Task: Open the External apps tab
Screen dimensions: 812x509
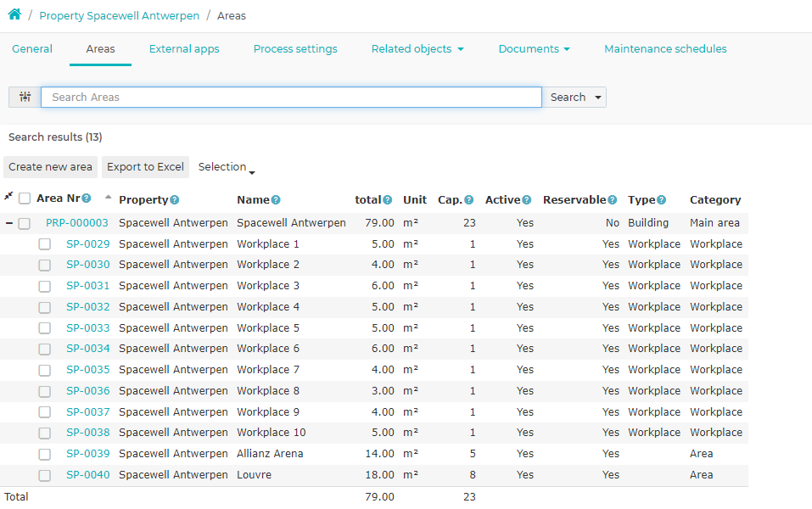Action: [184, 48]
